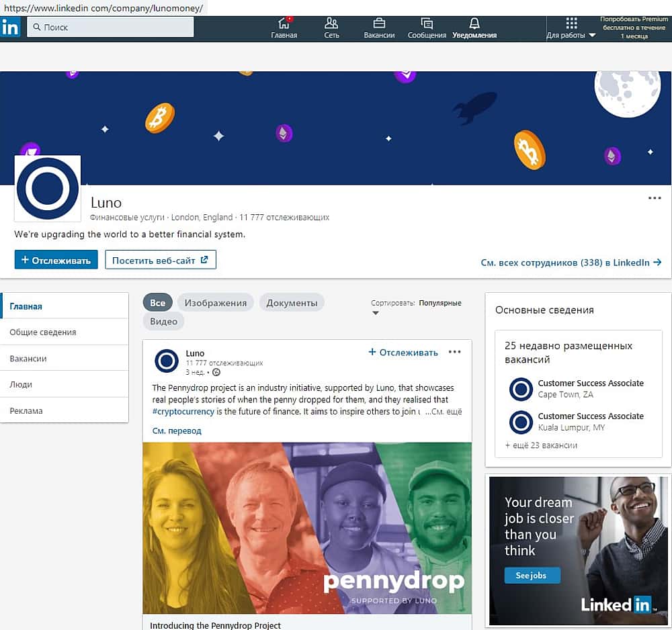The width and height of the screenshot is (672, 630).
Task: Click the Luno name in post header
Action: point(195,353)
